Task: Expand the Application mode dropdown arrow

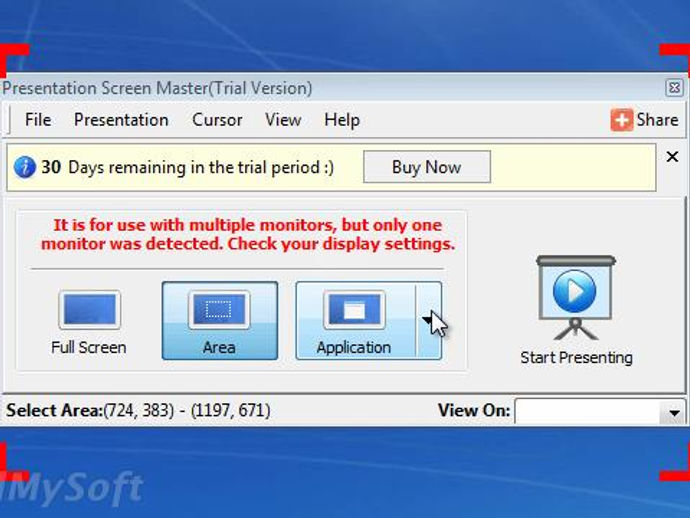Action: pyautogui.click(x=428, y=321)
